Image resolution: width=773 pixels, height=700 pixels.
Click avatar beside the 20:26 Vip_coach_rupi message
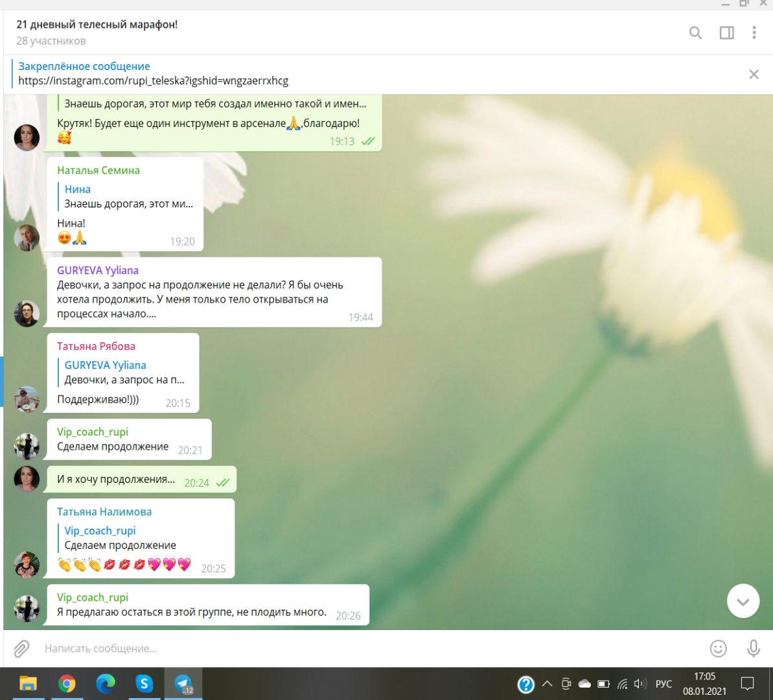point(27,608)
